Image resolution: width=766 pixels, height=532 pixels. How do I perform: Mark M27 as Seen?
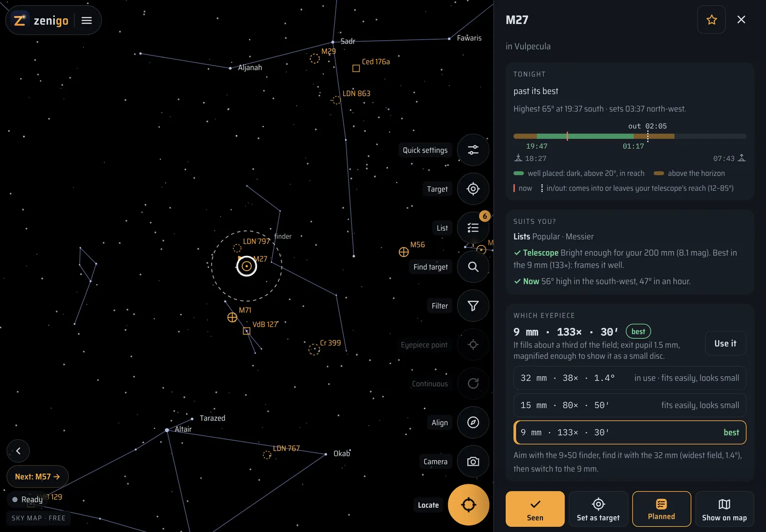[535, 509]
